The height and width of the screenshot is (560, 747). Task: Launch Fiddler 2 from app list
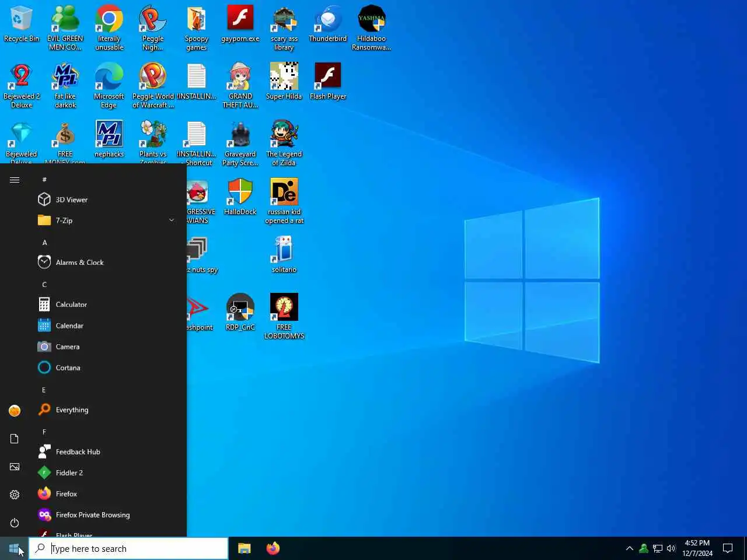pos(107,473)
